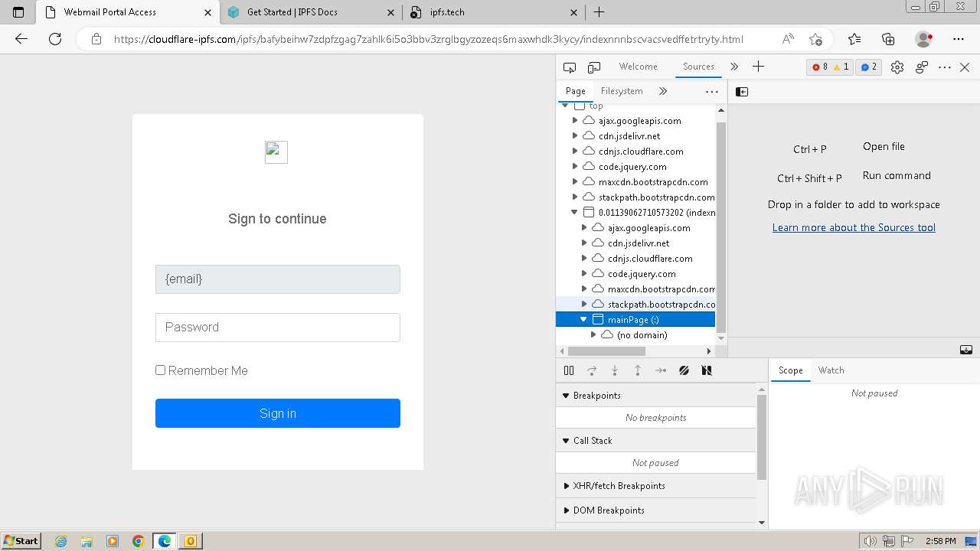
Task: Open navigator more options menu
Action: [712, 91]
